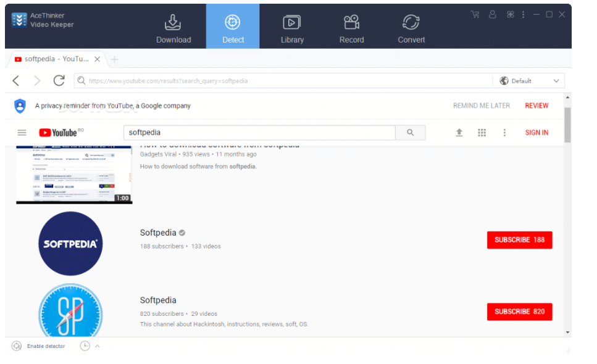Click the YouTube search button

410,133
